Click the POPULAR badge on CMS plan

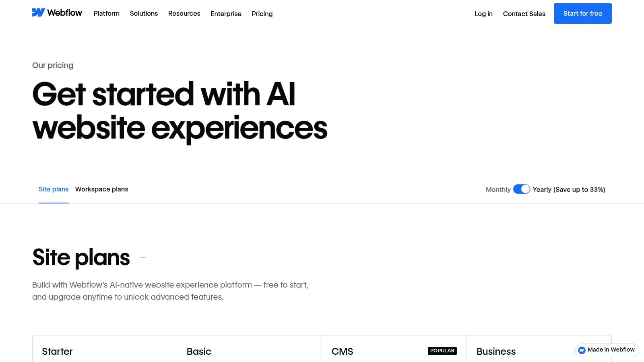coord(442,351)
